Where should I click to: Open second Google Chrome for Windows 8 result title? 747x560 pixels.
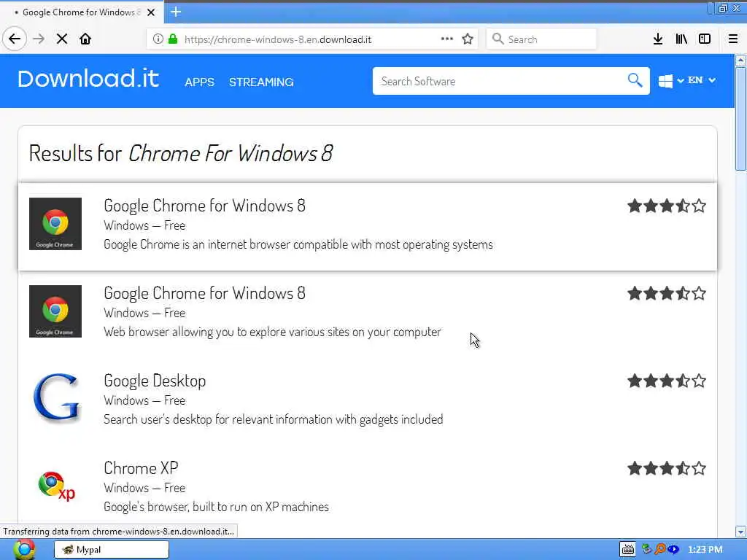tap(204, 293)
